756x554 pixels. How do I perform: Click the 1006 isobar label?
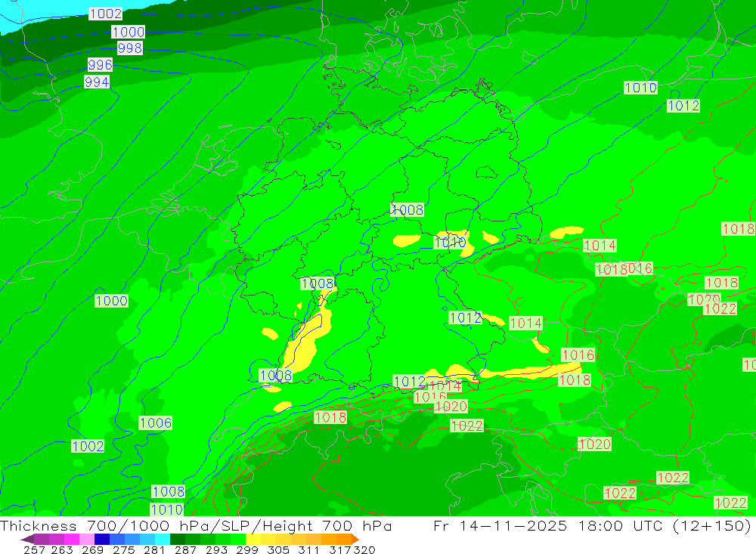pos(155,422)
